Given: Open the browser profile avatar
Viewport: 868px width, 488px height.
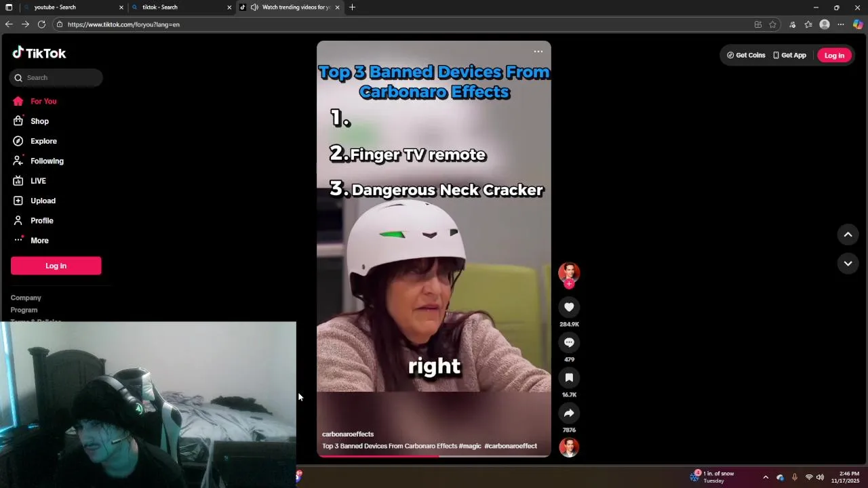Looking at the screenshot, I should [825, 24].
